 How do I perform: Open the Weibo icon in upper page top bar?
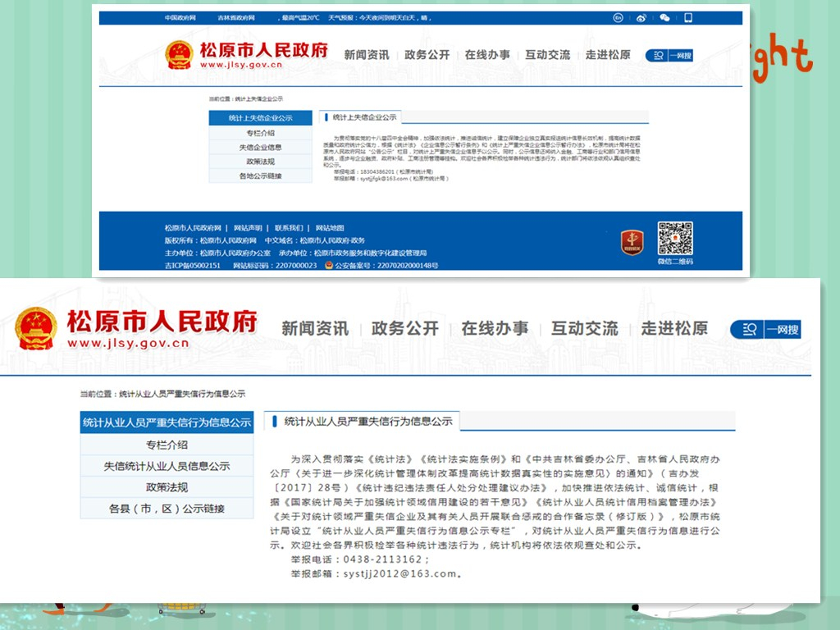(641, 18)
